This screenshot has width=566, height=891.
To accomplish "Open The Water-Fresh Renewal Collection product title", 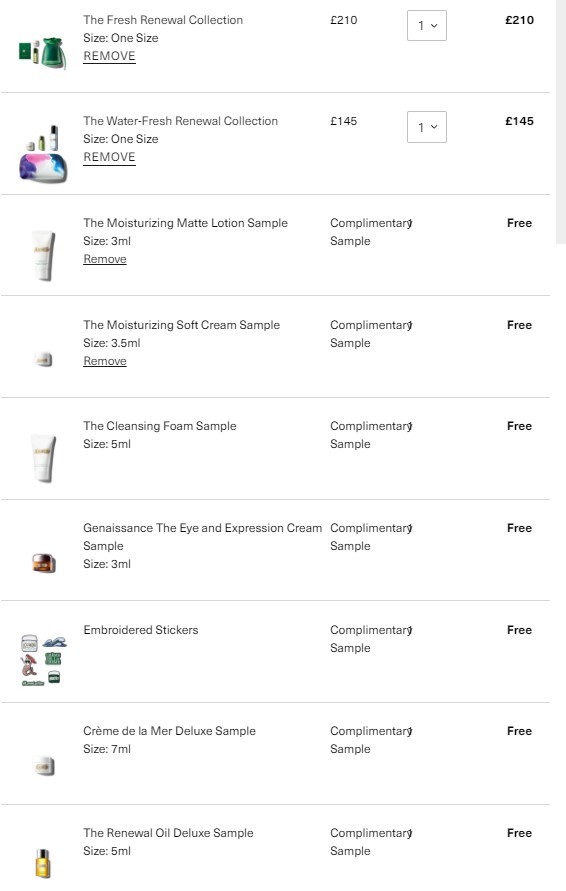I will (x=180, y=121).
